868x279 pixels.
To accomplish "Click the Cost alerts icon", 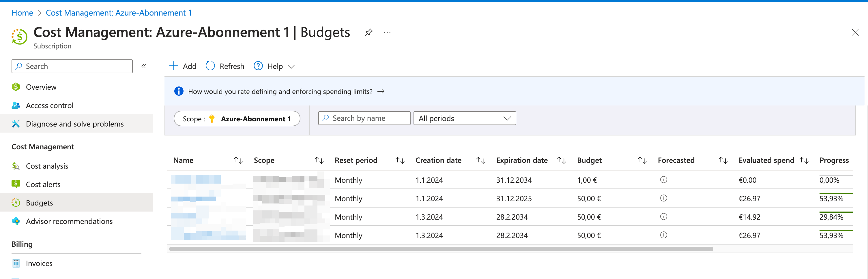I will tap(16, 184).
